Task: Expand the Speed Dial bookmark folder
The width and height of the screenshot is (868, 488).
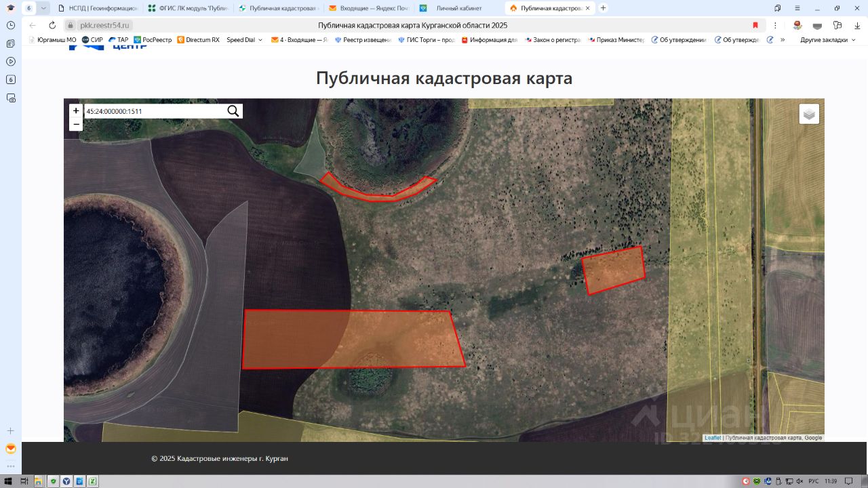Action: 244,40
